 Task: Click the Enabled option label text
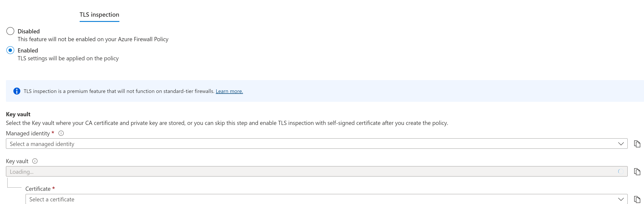[28, 50]
